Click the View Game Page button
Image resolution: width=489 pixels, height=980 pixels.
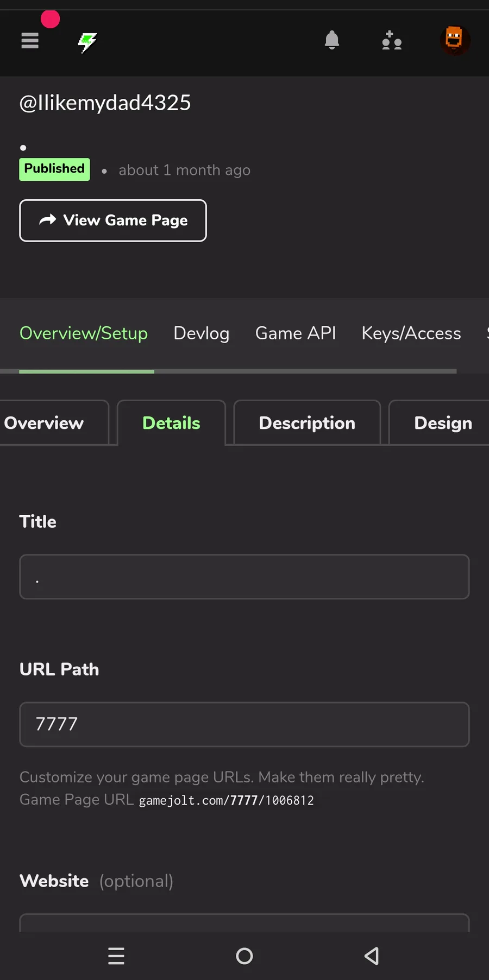coord(113,220)
